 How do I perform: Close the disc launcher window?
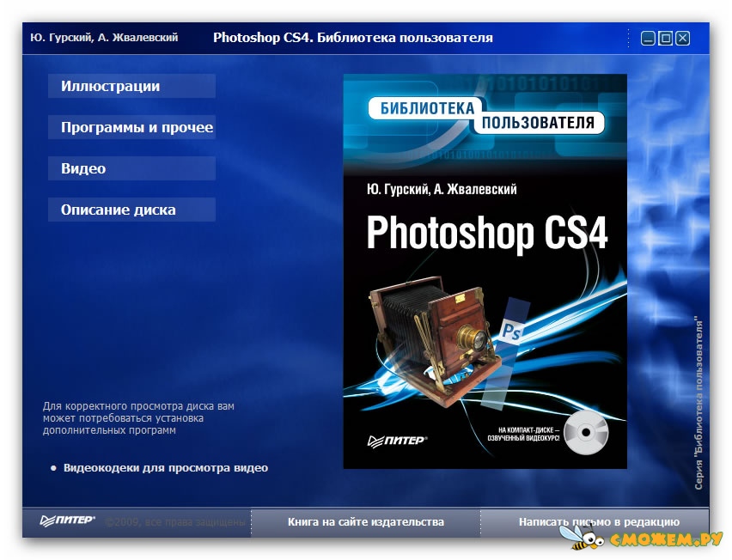tap(682, 39)
